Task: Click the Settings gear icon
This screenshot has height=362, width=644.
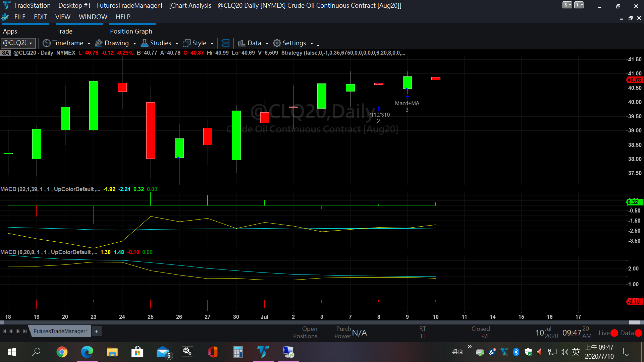Action: (277, 43)
